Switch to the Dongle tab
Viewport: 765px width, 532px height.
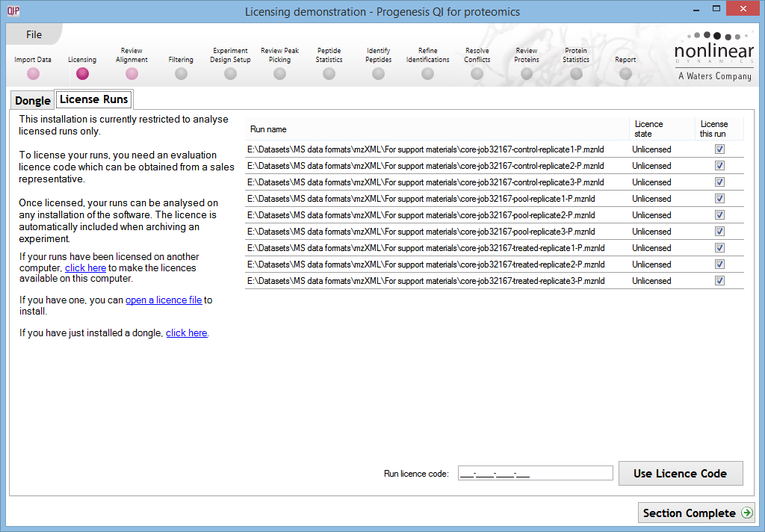click(33, 101)
